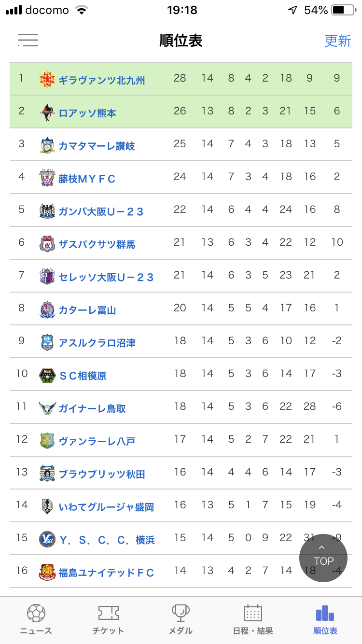Screen dimensions: 362x644
Task: Open the 藤枝MYFC team link
Action: 87,179
